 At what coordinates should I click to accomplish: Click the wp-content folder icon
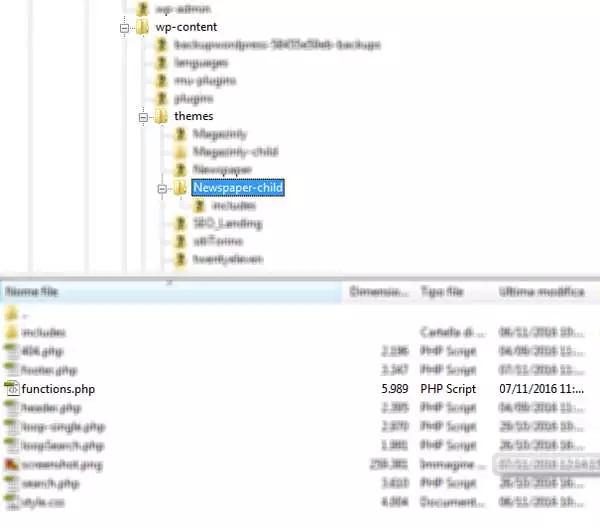(x=142, y=27)
